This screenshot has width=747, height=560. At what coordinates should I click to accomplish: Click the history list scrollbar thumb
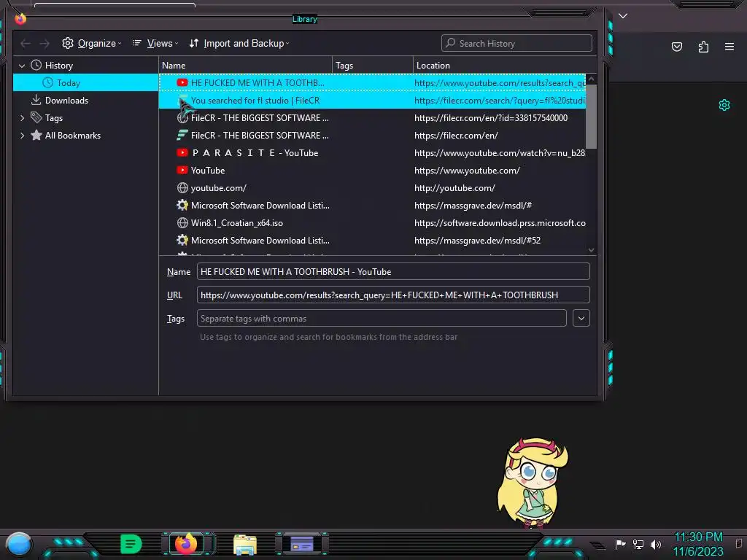[591, 117]
